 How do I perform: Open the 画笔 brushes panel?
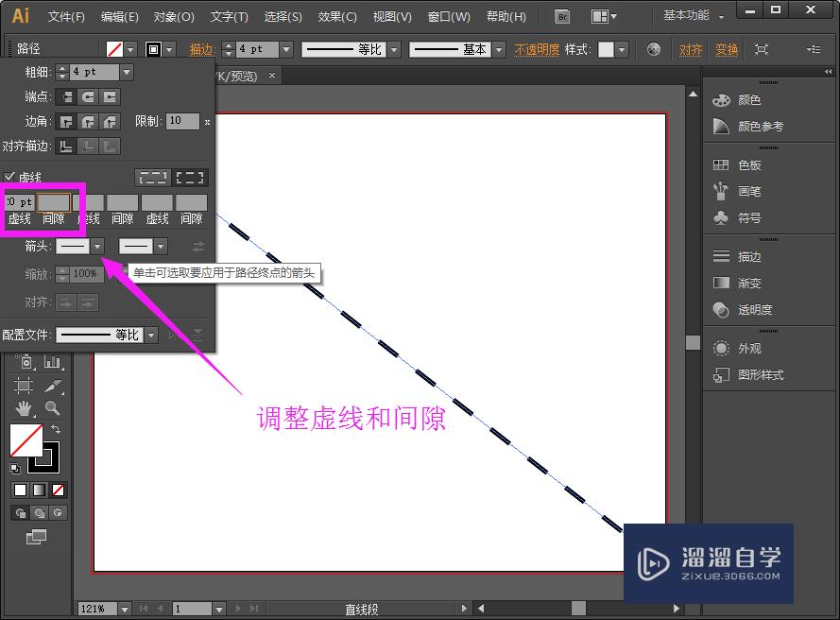coord(737,191)
